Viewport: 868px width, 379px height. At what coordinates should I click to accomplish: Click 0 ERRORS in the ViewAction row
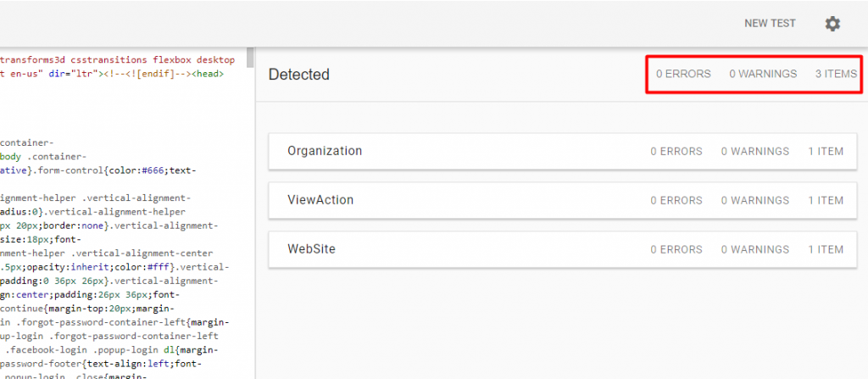(x=676, y=201)
